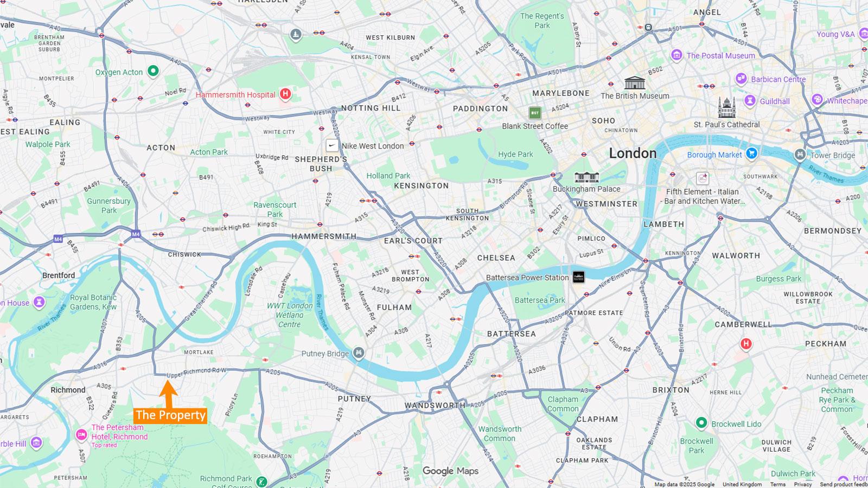Click the Oxygen Acton green pin

[x=153, y=70]
